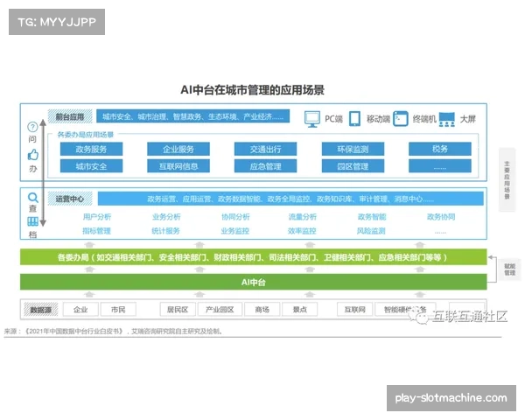Select the 环保监测 scenario box
Screen dimensions: 525x420
(x=353, y=149)
